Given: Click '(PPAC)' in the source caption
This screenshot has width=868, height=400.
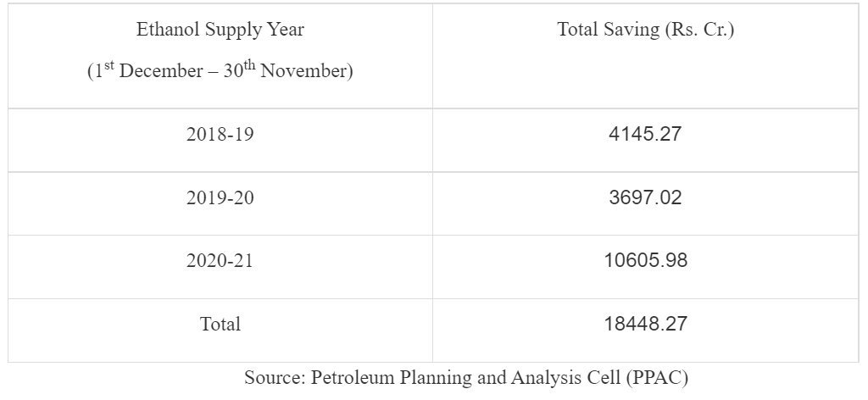Looking at the screenshot, I should (657, 378).
